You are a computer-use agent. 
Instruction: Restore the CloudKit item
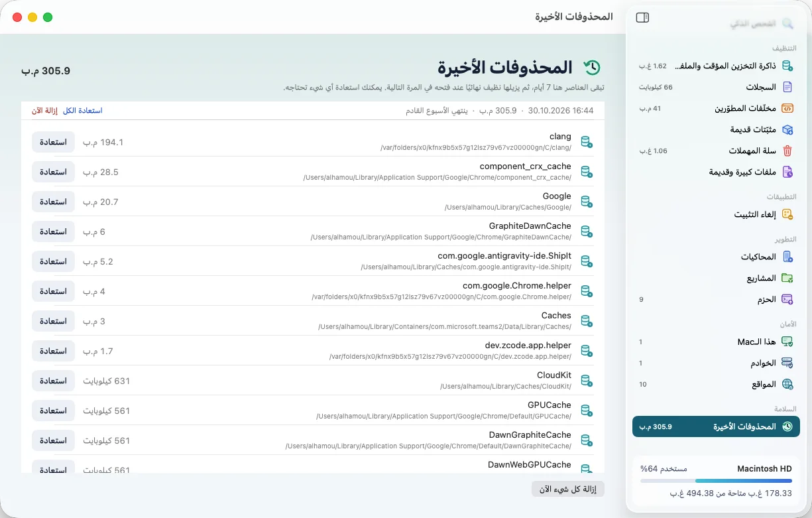pyautogui.click(x=53, y=381)
